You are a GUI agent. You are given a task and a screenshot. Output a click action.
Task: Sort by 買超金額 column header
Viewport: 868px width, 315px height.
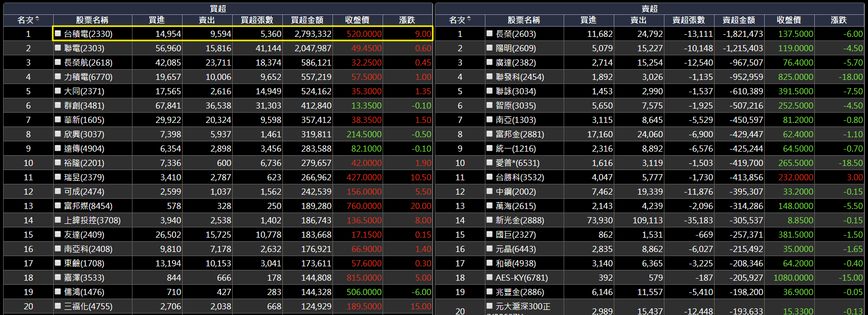coord(307,20)
